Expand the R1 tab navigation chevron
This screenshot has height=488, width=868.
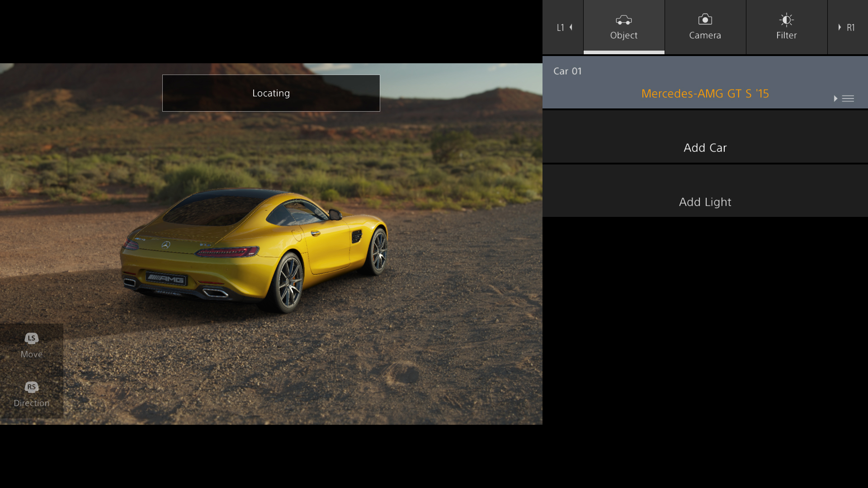point(840,28)
